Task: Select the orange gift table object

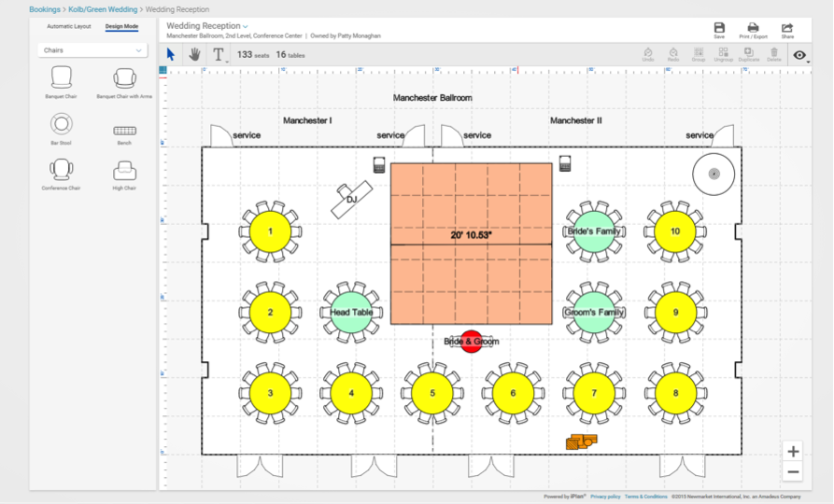Action: 581,441
